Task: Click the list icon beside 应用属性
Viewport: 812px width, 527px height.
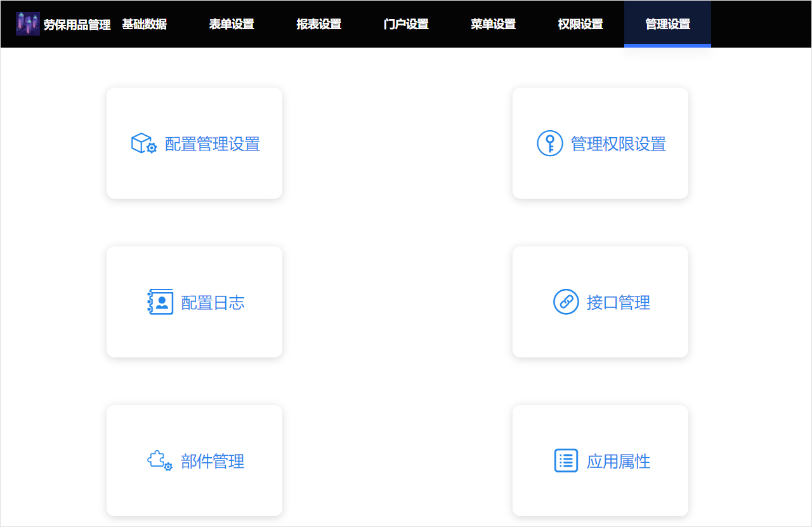Action: [x=566, y=461]
